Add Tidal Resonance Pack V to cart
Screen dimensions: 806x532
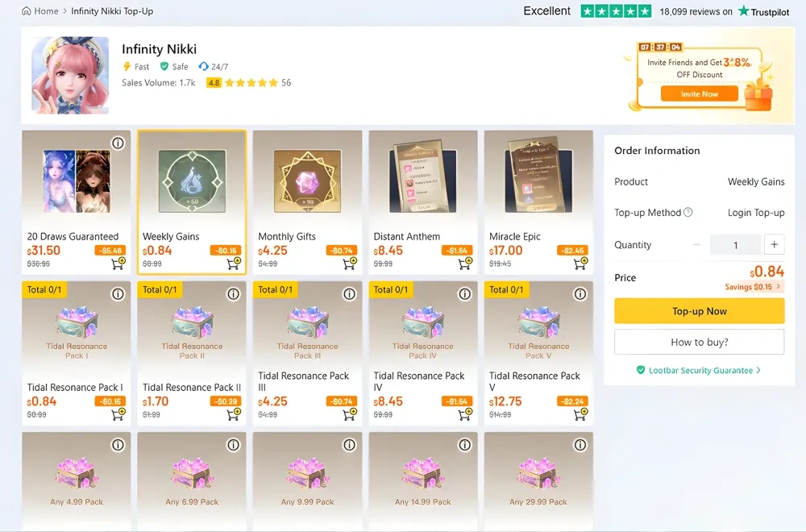pyautogui.click(x=580, y=414)
